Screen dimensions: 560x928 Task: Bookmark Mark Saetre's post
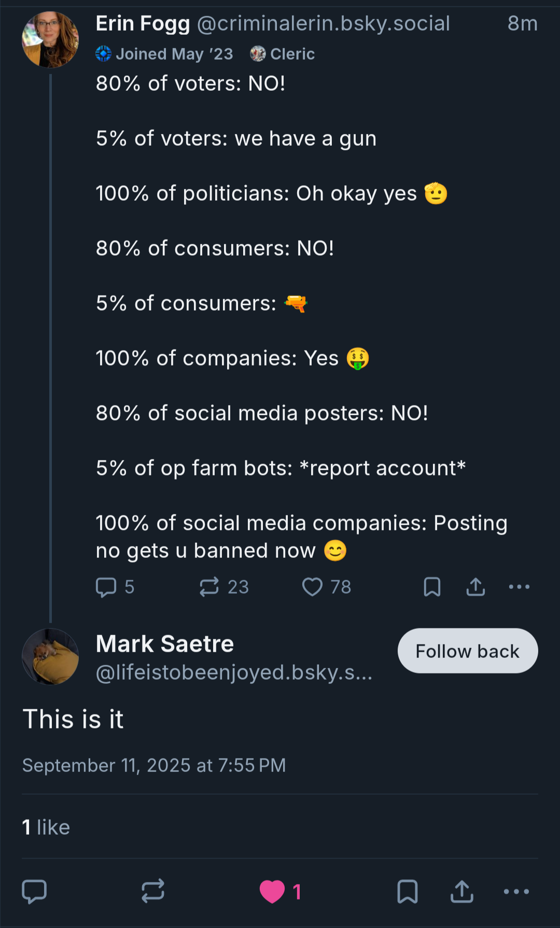(407, 892)
